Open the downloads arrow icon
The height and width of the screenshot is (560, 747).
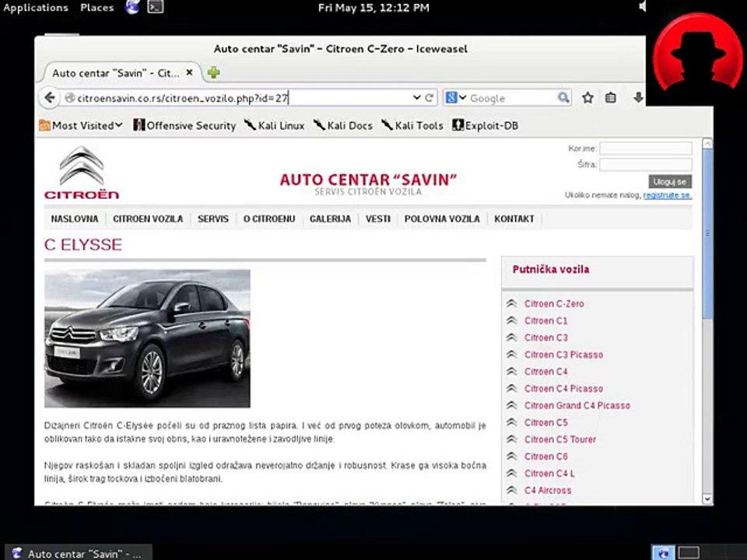pos(638,98)
